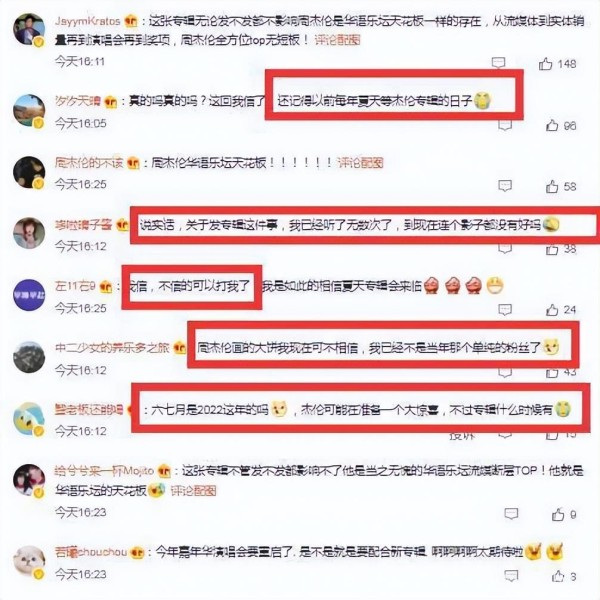This screenshot has height=600, width=600.
Task: Open 评论配图 link after 华语乐坛天花板！！！
Action: 360,163
